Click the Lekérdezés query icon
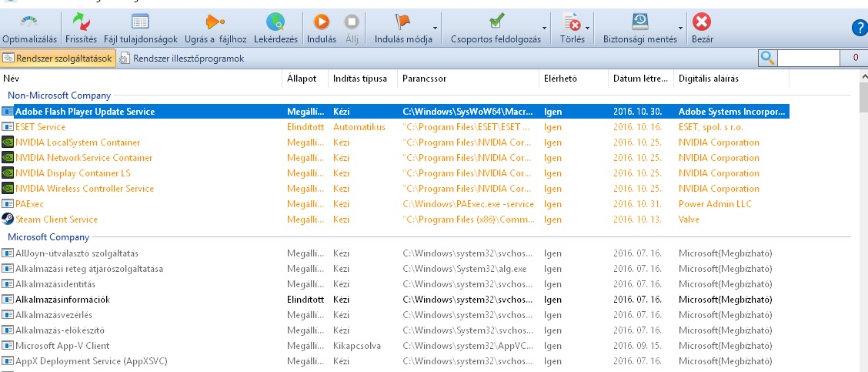This screenshot has height=372, width=868. (x=275, y=22)
